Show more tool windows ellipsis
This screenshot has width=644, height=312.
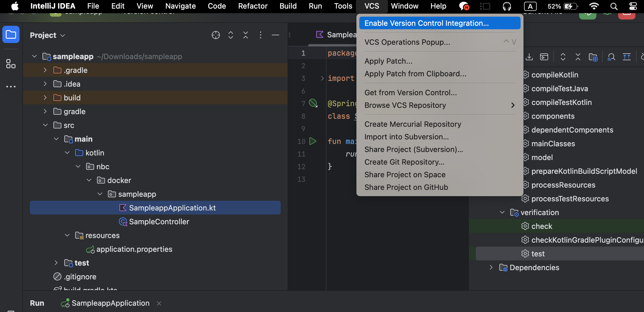(x=11, y=86)
